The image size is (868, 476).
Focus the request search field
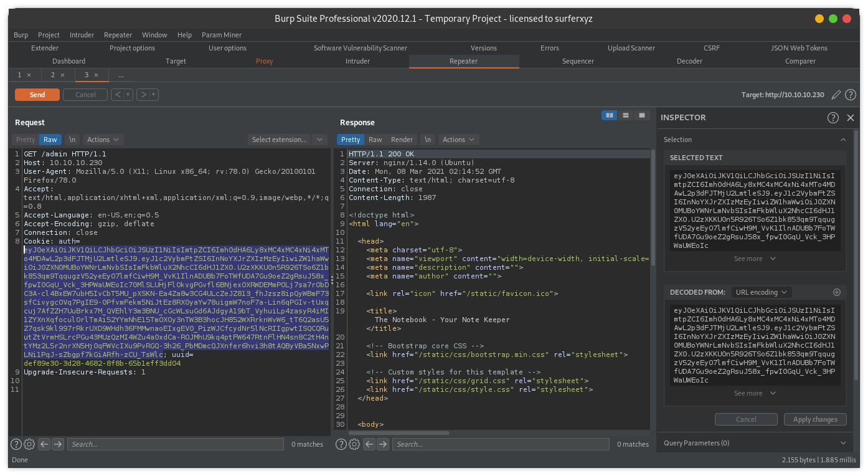tap(176, 444)
